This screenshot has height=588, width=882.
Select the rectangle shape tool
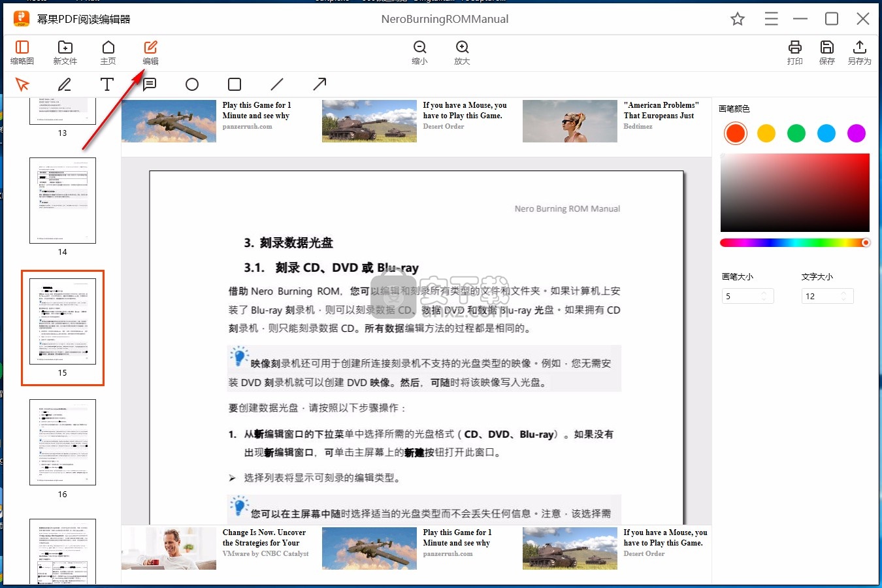point(235,84)
